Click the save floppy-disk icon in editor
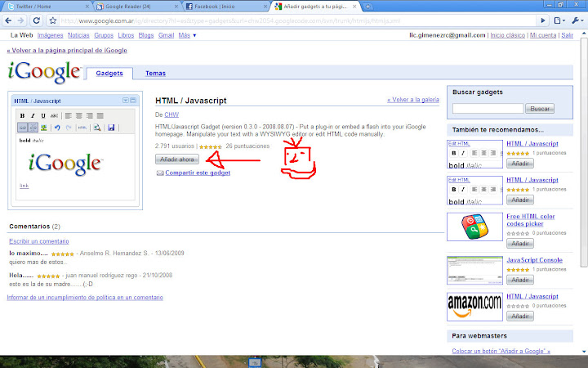 click(x=111, y=128)
